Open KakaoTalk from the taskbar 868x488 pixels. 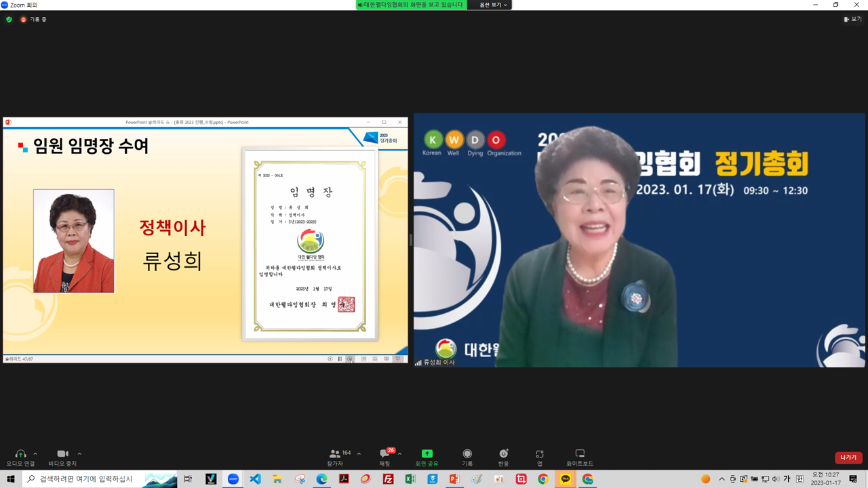[x=565, y=479]
